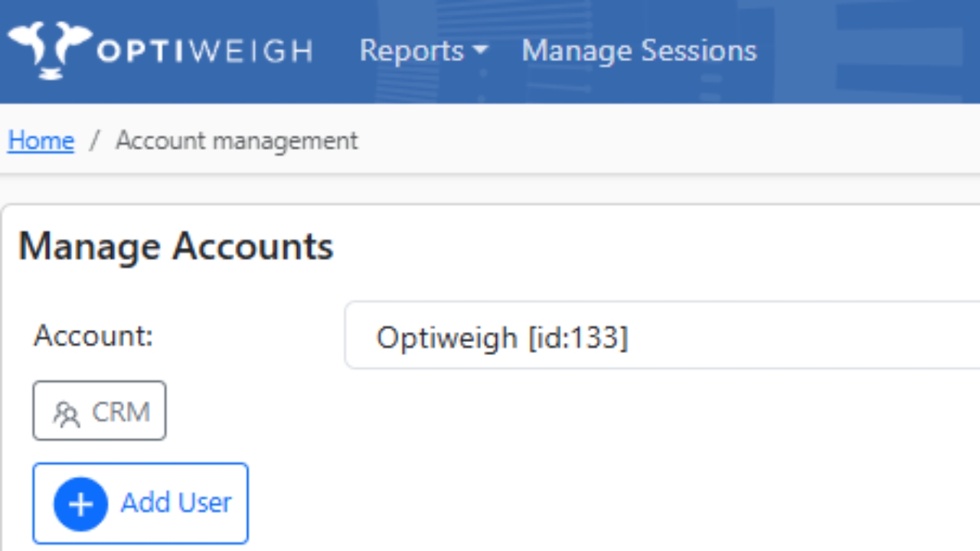The height and width of the screenshot is (551, 980).
Task: Click the Add User button
Action: (140, 503)
